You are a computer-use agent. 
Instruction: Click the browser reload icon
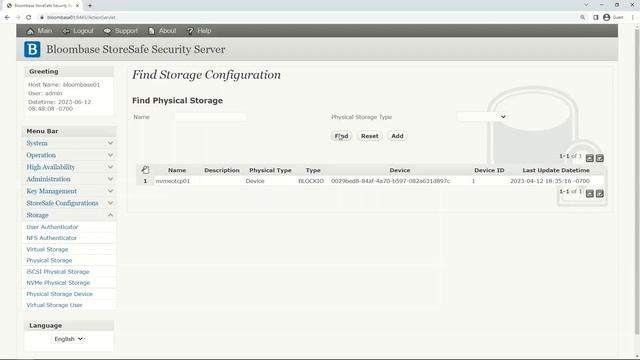(29, 18)
